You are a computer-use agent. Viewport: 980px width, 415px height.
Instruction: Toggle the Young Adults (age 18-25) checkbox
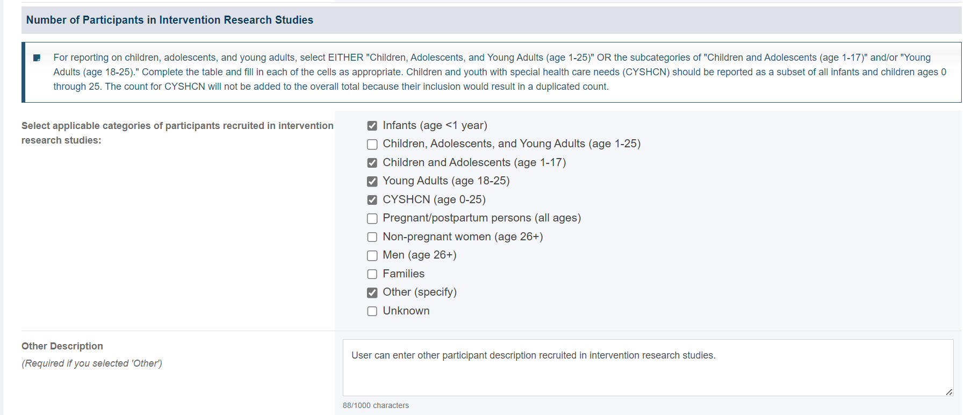pyautogui.click(x=372, y=181)
